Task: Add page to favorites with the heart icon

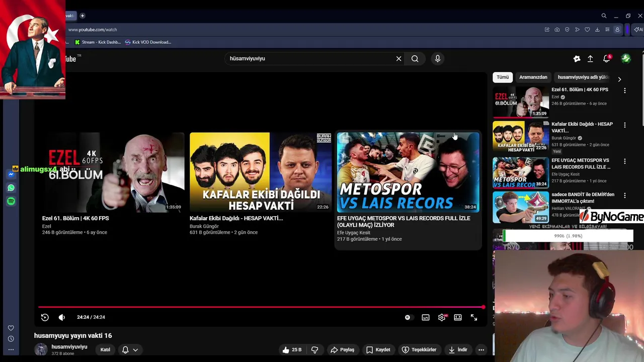Action: pos(587,30)
